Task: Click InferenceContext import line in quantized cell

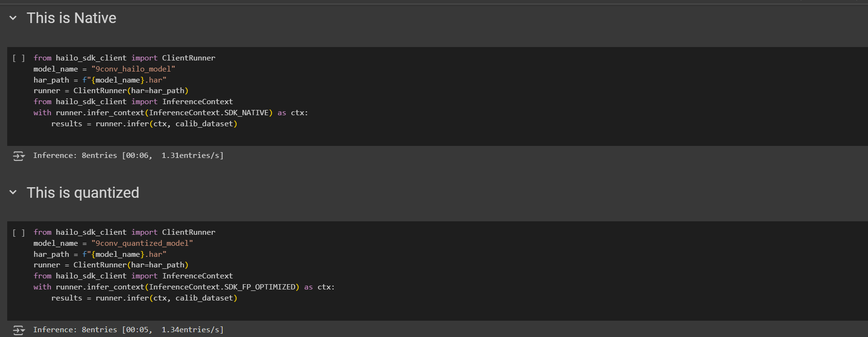Action: coord(133,276)
